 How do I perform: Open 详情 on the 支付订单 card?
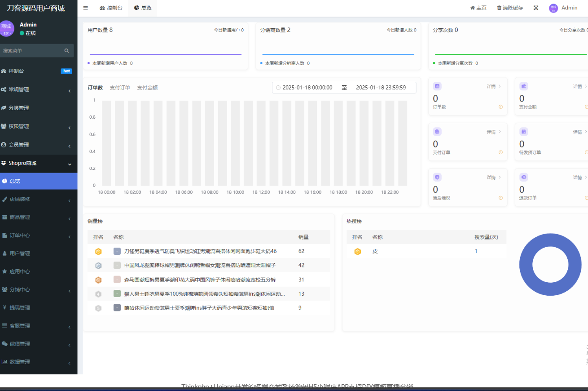(x=494, y=132)
